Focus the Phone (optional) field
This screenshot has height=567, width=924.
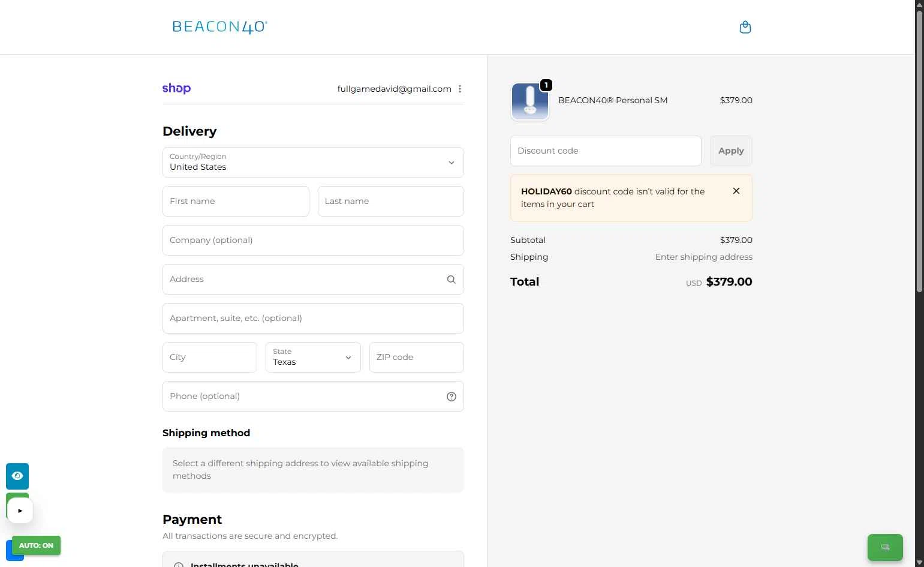313,396
